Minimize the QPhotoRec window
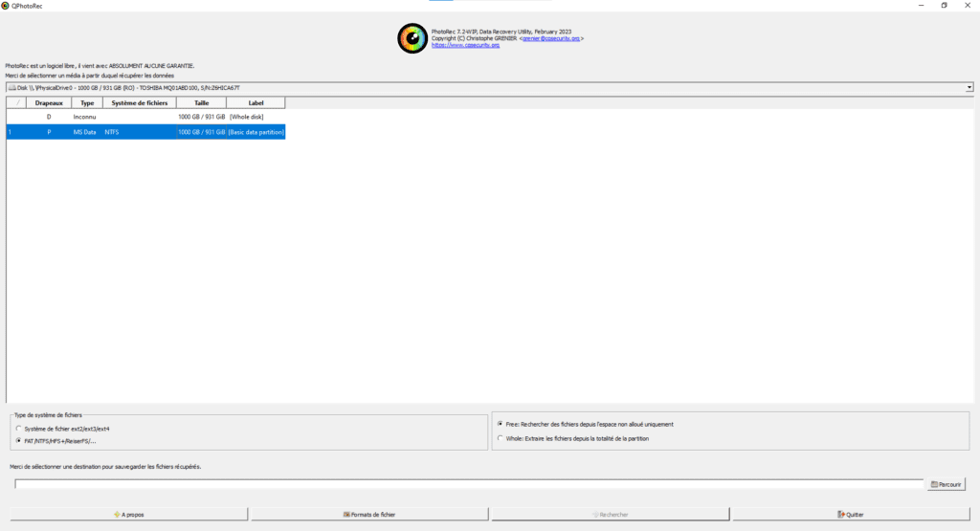Image resolution: width=980 pixels, height=531 pixels. point(922,5)
